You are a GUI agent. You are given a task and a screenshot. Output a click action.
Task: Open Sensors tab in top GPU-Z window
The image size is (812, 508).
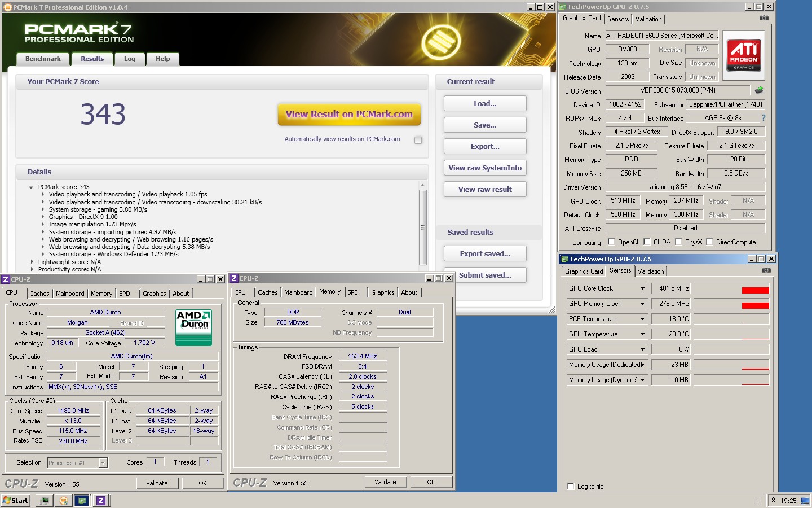[618, 19]
